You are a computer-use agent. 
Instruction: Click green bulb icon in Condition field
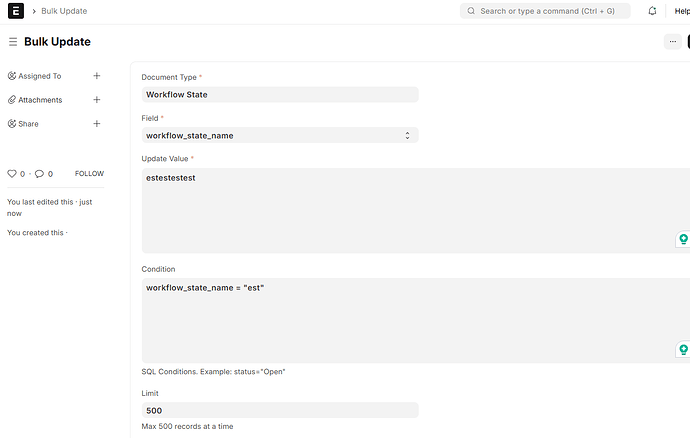point(683,349)
